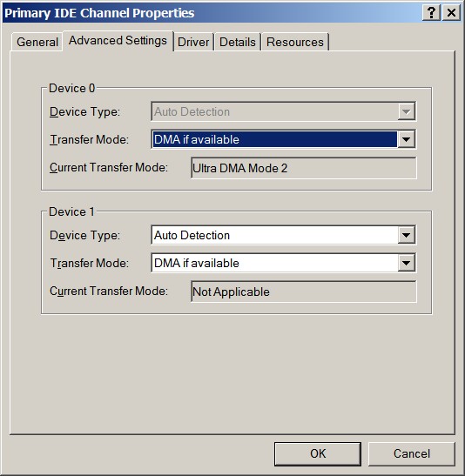Screen dimensions: 465x476
Task: Click the question mark help icon
Action: click(x=431, y=13)
